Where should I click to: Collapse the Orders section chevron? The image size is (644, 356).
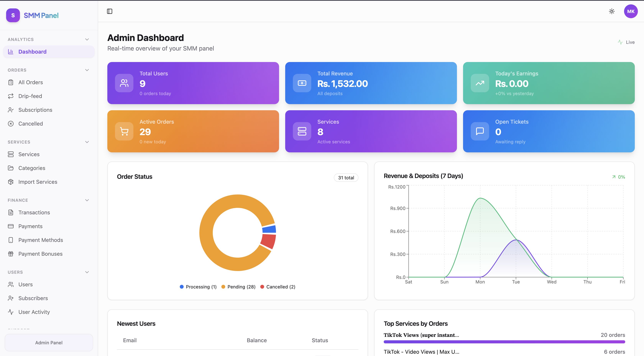[x=87, y=70]
